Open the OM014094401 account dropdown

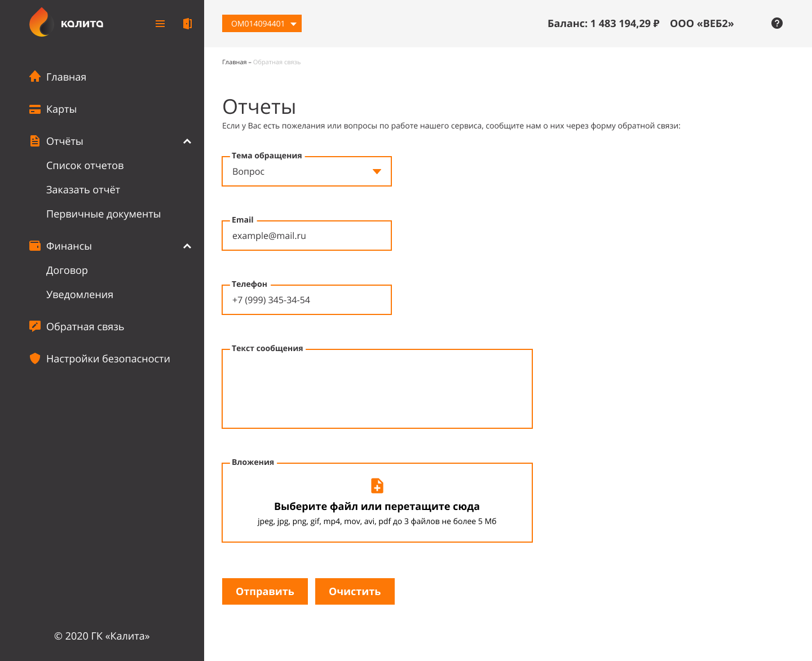click(x=262, y=24)
